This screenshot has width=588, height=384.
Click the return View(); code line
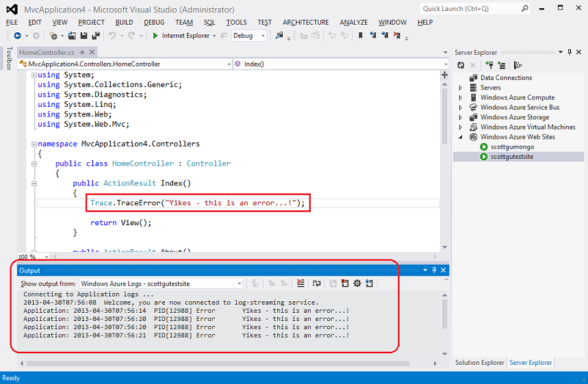120,222
